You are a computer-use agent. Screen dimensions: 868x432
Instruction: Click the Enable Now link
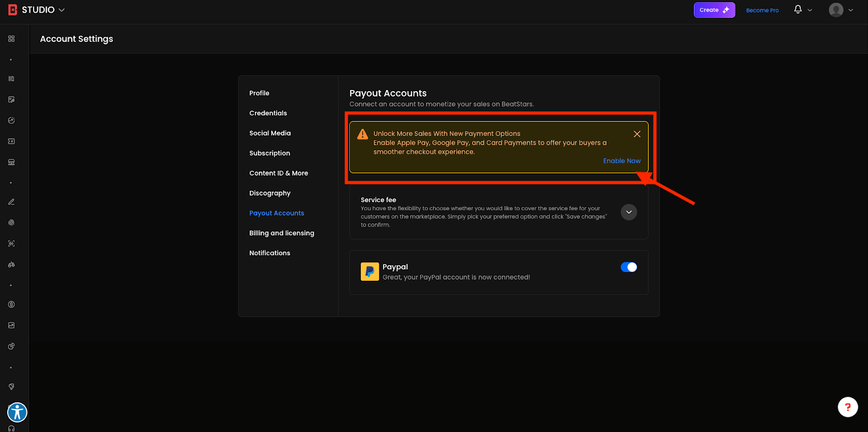tap(622, 161)
